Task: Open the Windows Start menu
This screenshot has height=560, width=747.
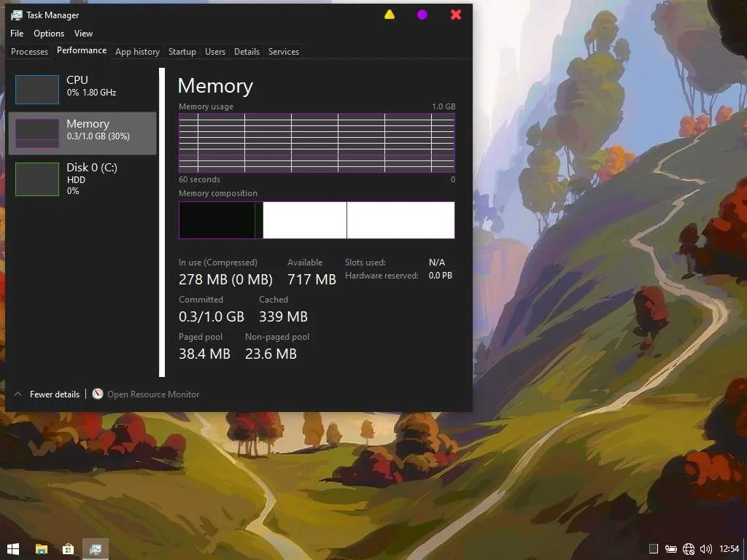Action: [13, 549]
